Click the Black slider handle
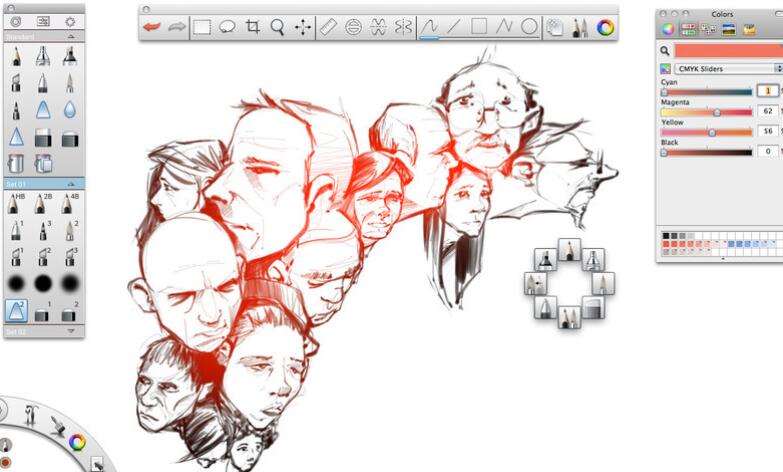783x472 pixels. click(664, 152)
